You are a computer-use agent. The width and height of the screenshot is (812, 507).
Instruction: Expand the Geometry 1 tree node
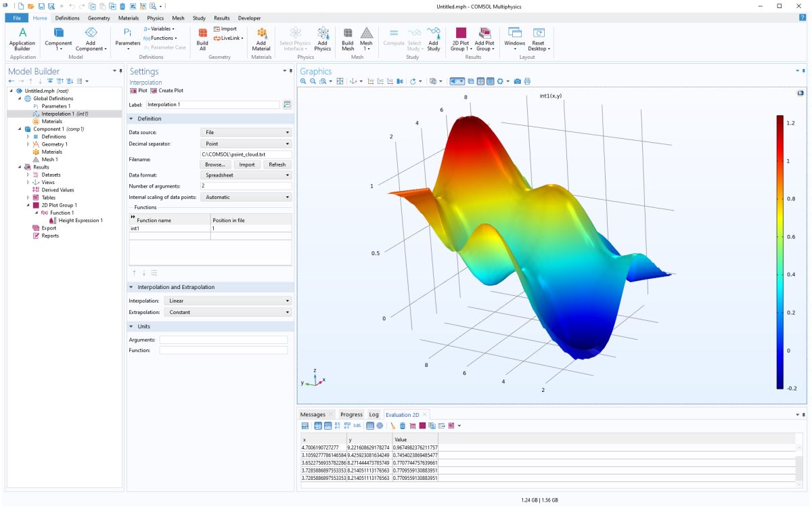tap(28, 144)
